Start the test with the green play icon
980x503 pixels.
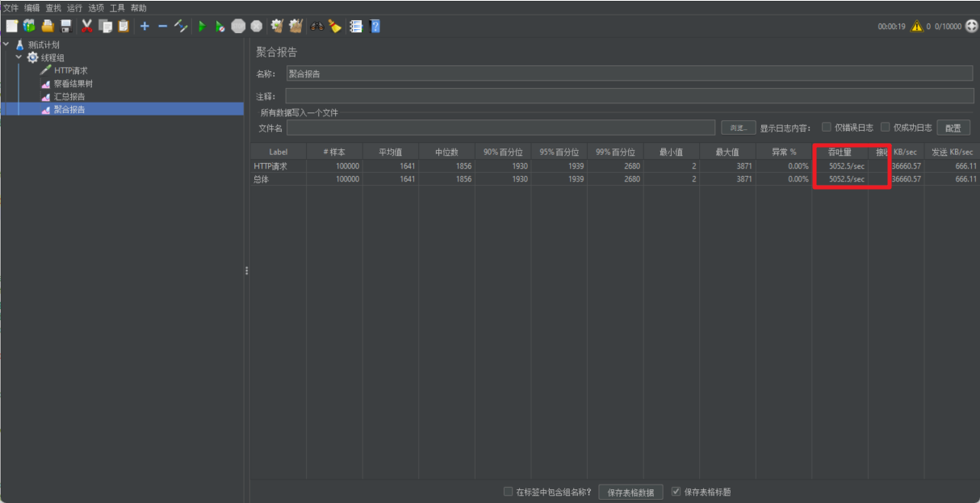click(x=202, y=26)
